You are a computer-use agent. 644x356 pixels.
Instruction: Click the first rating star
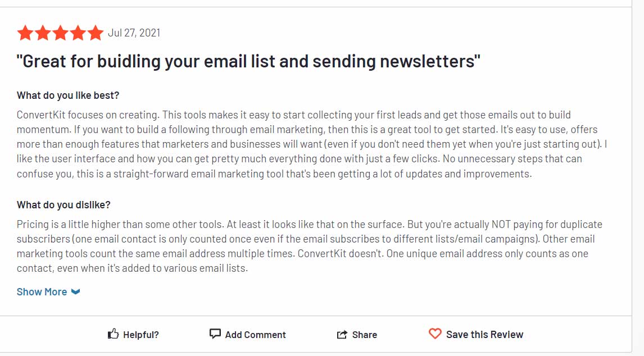25,33
